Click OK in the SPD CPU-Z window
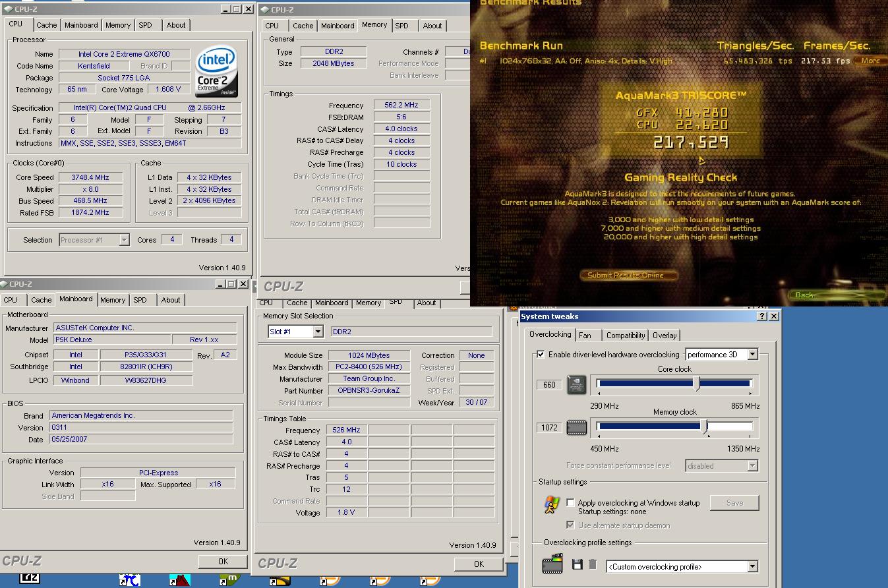888x588 pixels. (479, 564)
